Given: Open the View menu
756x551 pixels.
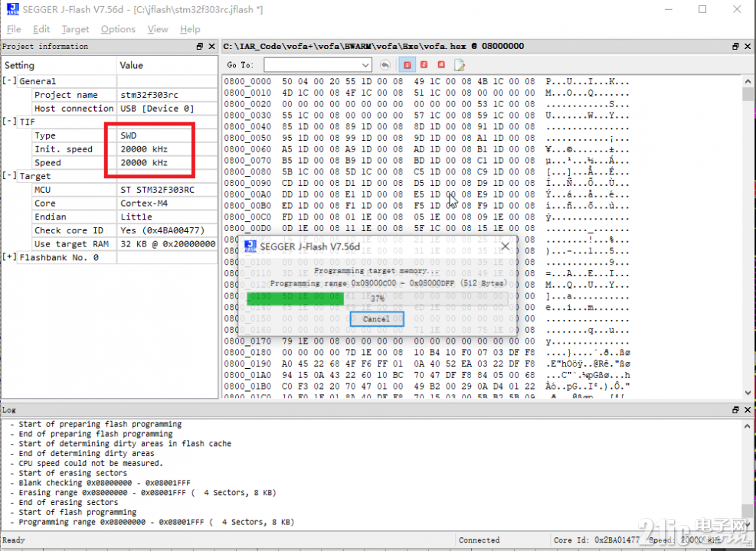Looking at the screenshot, I should tap(158, 29).
